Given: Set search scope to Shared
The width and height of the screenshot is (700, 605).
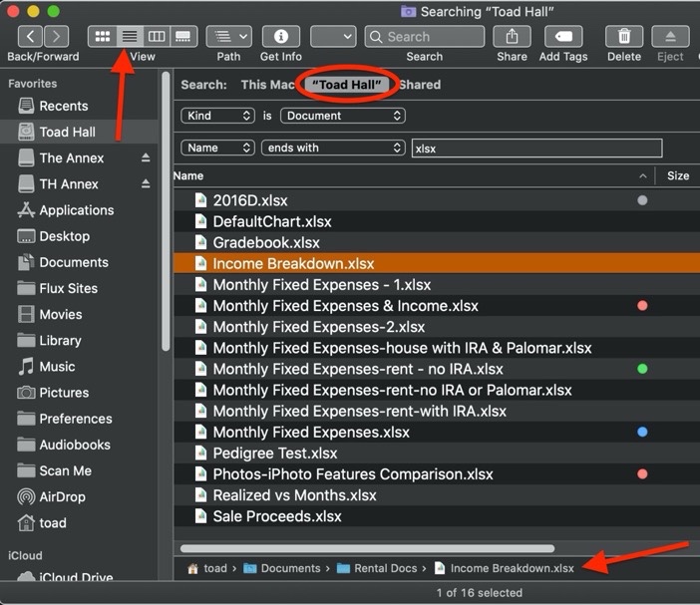Looking at the screenshot, I should point(420,85).
